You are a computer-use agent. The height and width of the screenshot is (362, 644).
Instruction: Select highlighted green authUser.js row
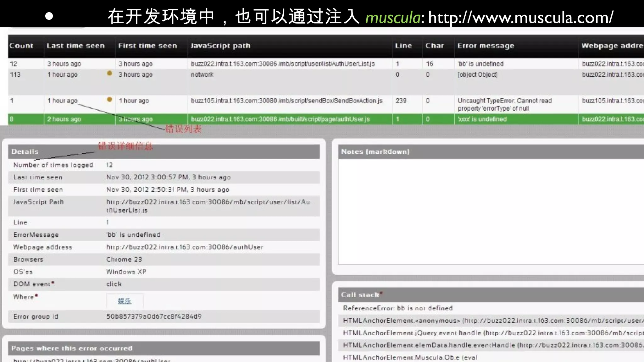[x=280, y=119]
